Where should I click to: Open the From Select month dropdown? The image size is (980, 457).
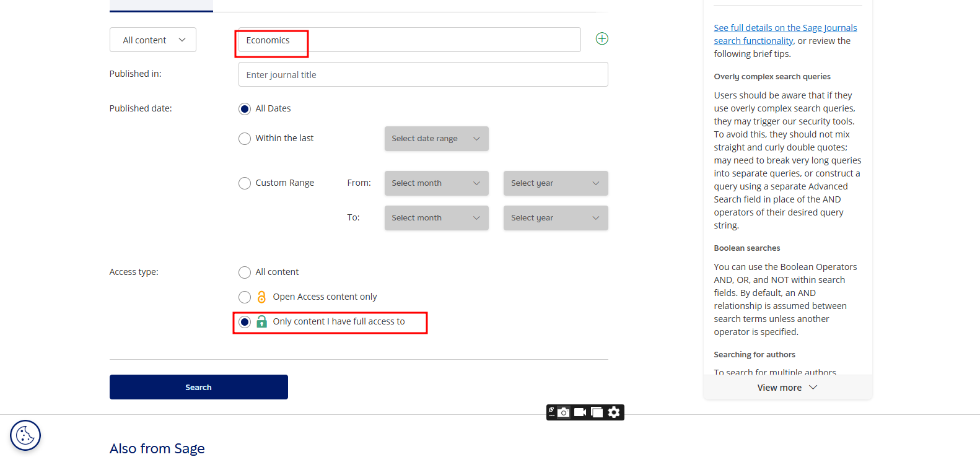pos(436,183)
